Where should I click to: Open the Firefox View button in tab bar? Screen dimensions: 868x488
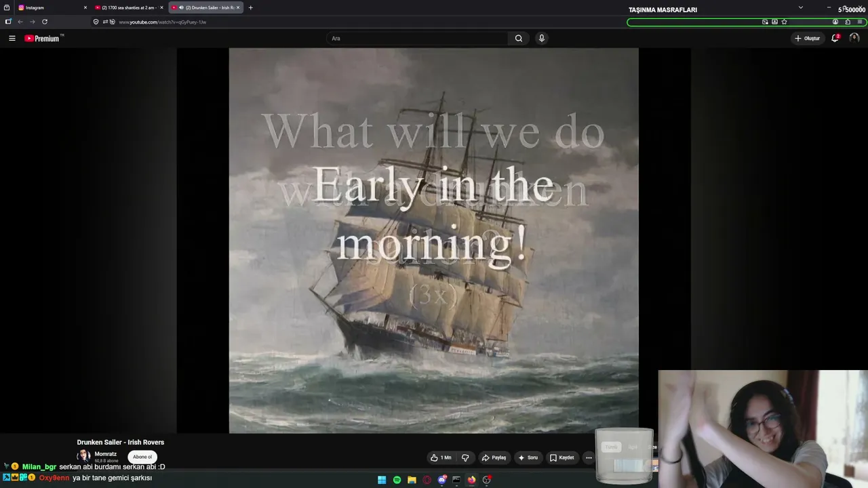click(x=6, y=7)
